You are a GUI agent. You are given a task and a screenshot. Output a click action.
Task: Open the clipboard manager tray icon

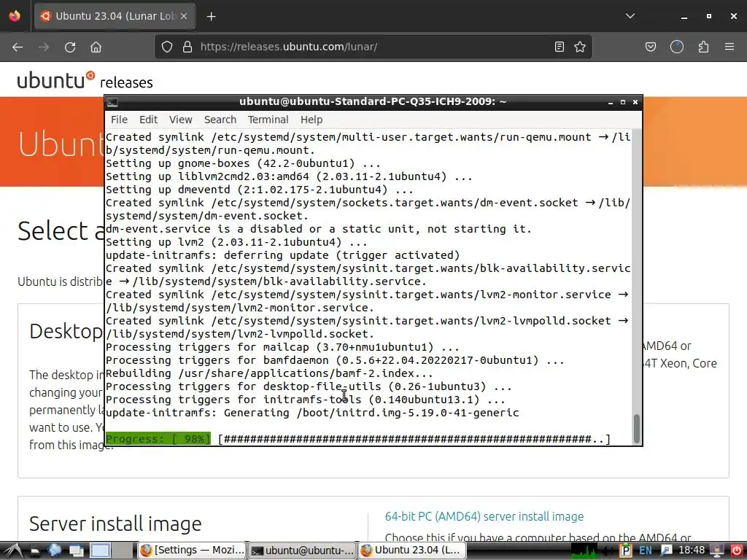(625, 551)
